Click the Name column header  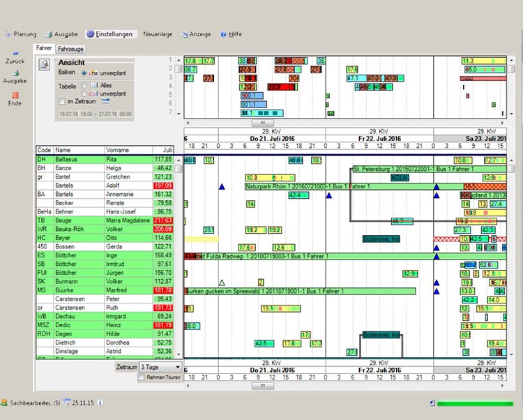(79, 150)
